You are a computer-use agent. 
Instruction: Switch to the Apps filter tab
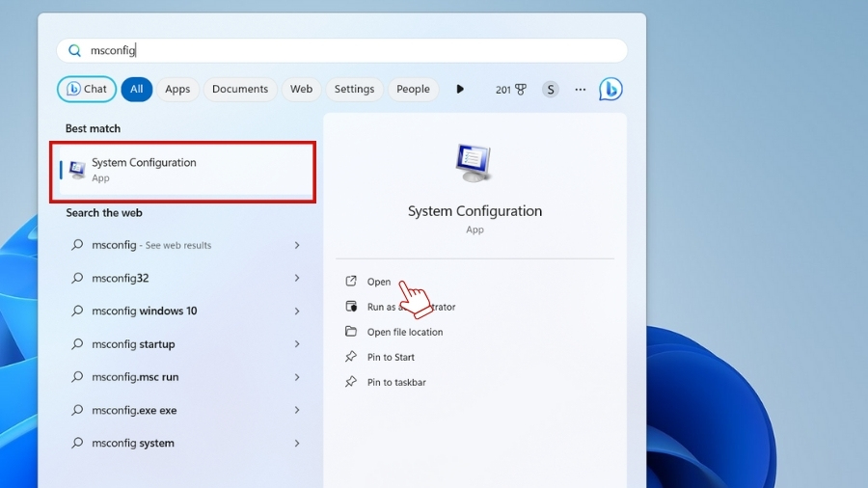177,89
